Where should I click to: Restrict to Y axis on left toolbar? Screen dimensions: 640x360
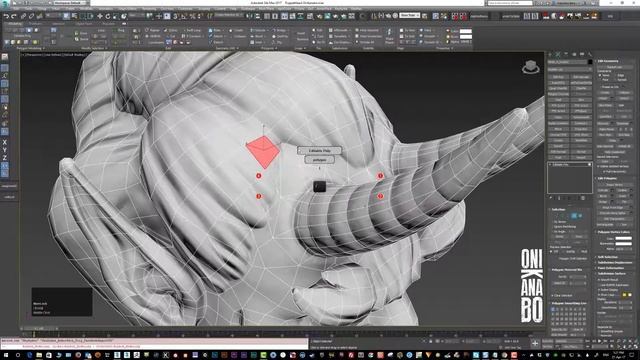(x=4, y=150)
